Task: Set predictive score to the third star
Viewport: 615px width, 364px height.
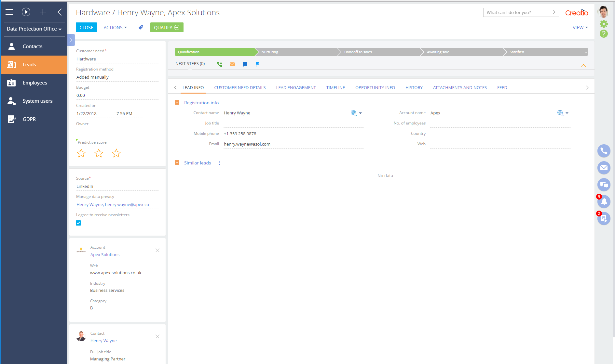Action: coord(116,153)
